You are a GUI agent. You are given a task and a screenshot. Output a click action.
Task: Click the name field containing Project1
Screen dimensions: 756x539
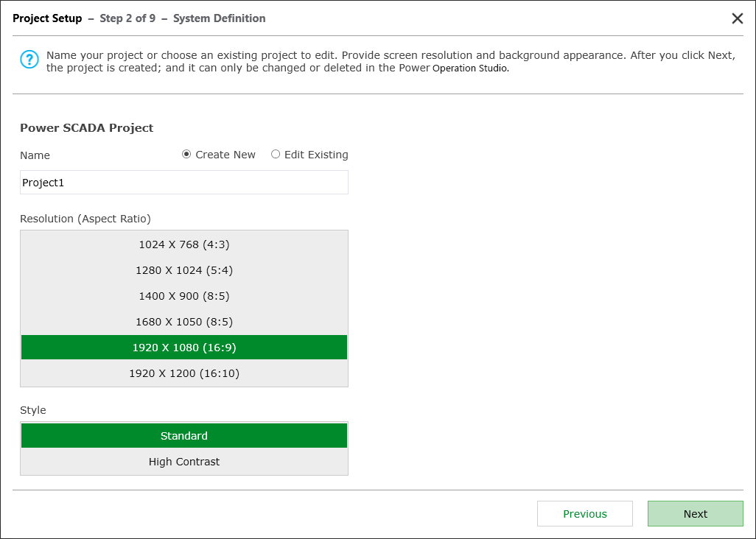(183, 182)
